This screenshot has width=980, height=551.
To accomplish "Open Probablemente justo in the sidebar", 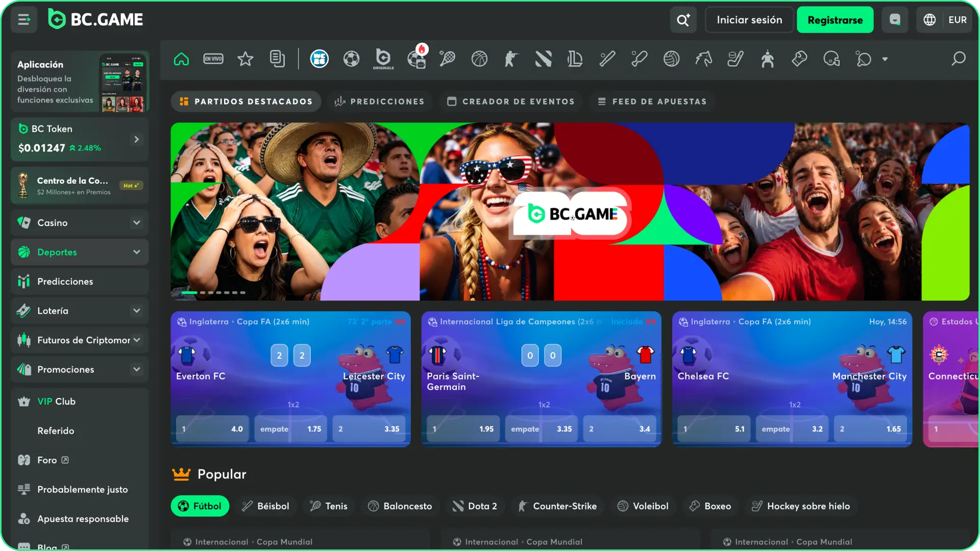I will point(80,489).
